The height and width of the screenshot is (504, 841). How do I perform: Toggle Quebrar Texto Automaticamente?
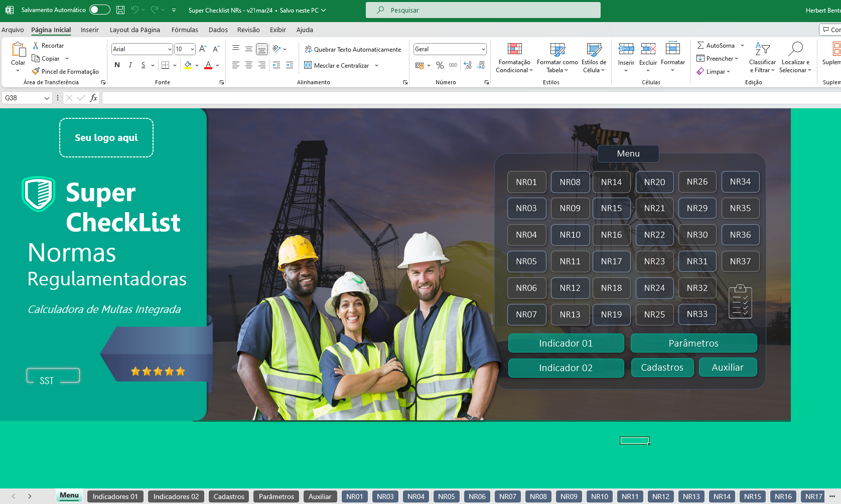353,49
